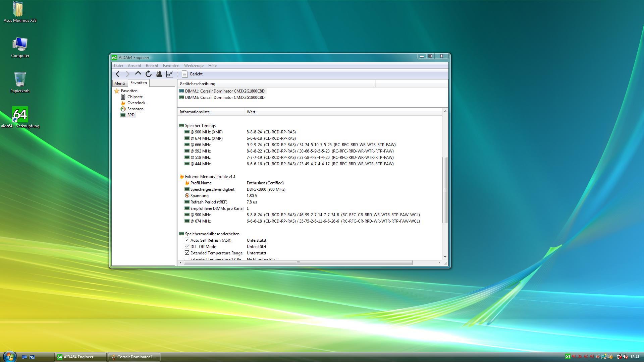Image resolution: width=644 pixels, height=362 pixels.
Task: Open the Favoriten menu
Action: [171, 66]
